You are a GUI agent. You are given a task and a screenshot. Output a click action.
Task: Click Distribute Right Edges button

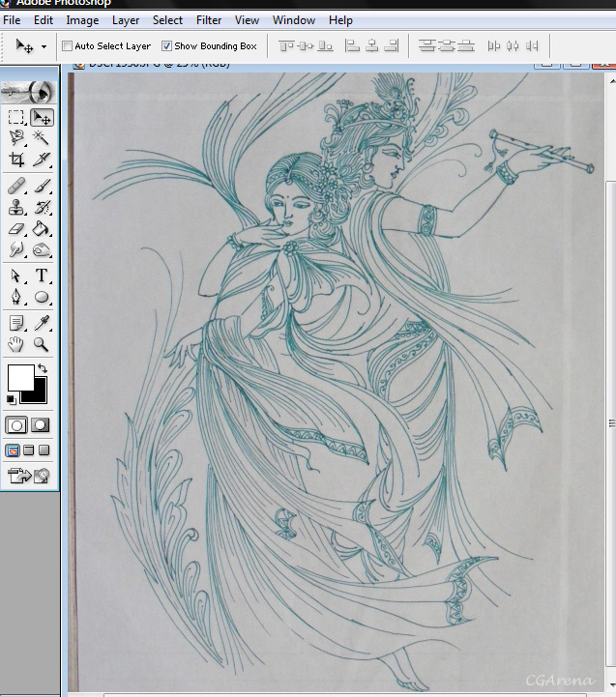(532, 45)
